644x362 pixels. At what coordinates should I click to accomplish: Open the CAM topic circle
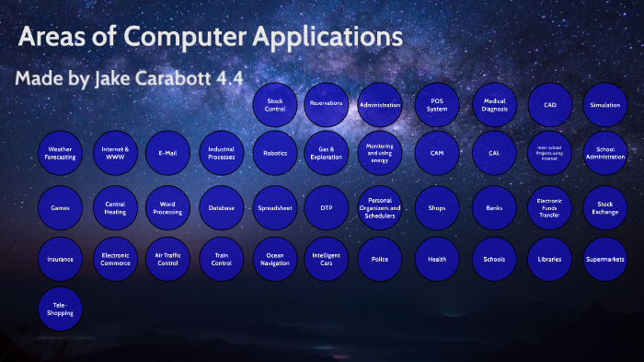(437, 153)
